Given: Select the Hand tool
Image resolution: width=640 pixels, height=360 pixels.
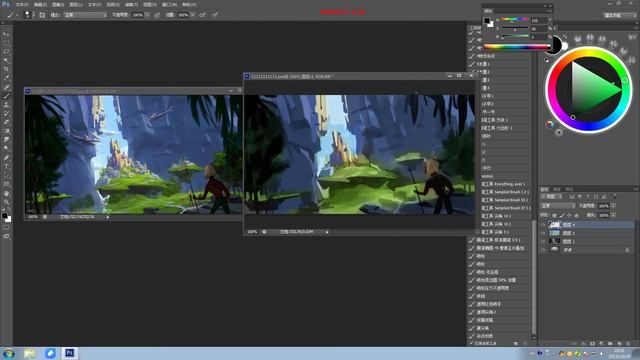Looking at the screenshot, I should 6,193.
